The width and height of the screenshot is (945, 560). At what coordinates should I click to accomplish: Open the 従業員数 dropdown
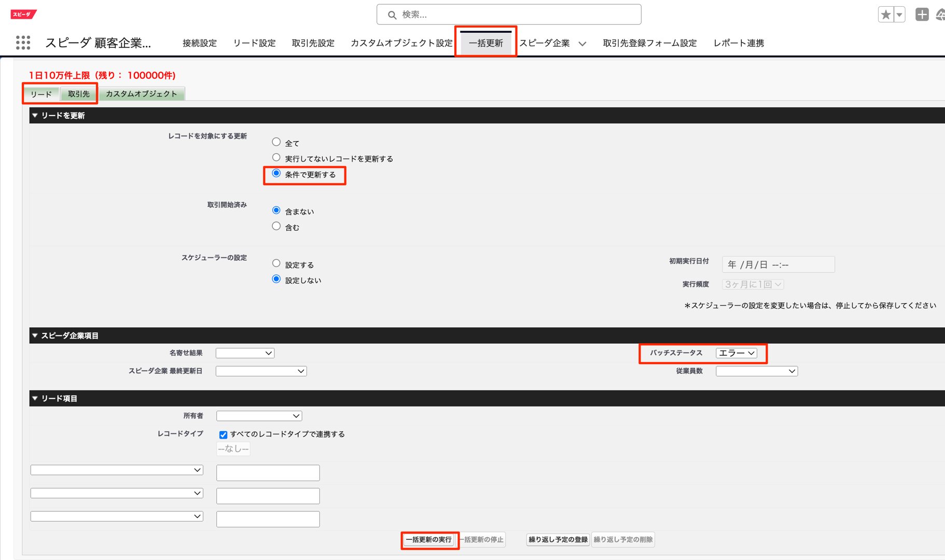(756, 371)
